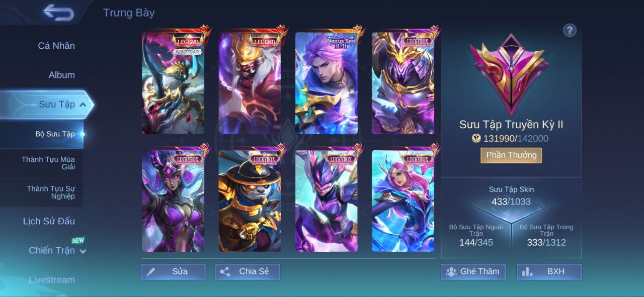This screenshot has height=297, width=644.
Task: Open Thành Tựu Mùa Giải
Action: tap(48, 163)
